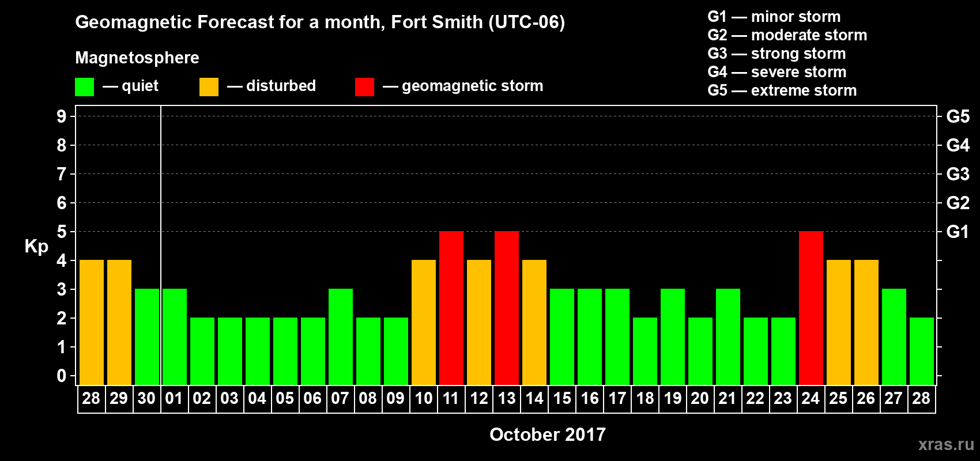
Task: Click the red geomagnetic storm legend swatch
Action: [364, 87]
